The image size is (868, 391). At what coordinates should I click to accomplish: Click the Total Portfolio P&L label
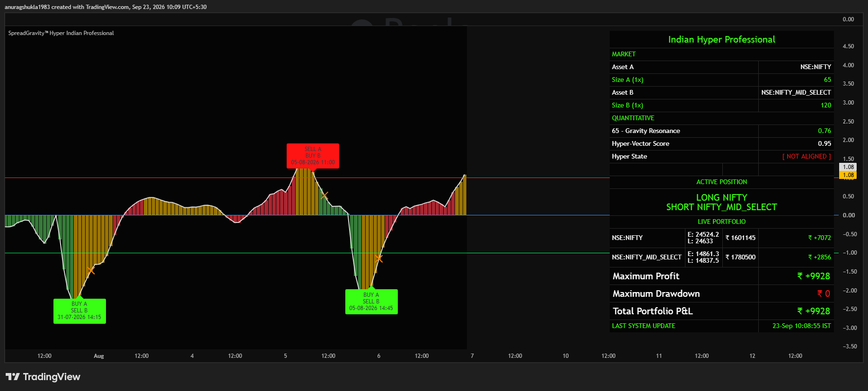pos(653,311)
